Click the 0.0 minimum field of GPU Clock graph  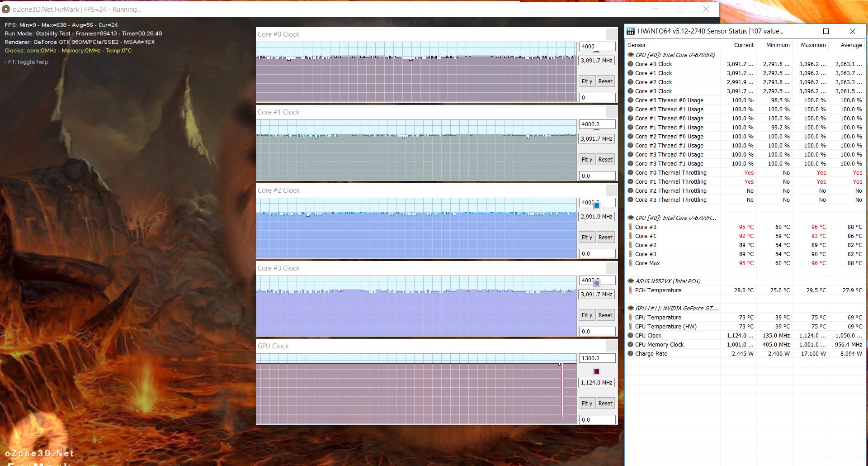click(597, 420)
